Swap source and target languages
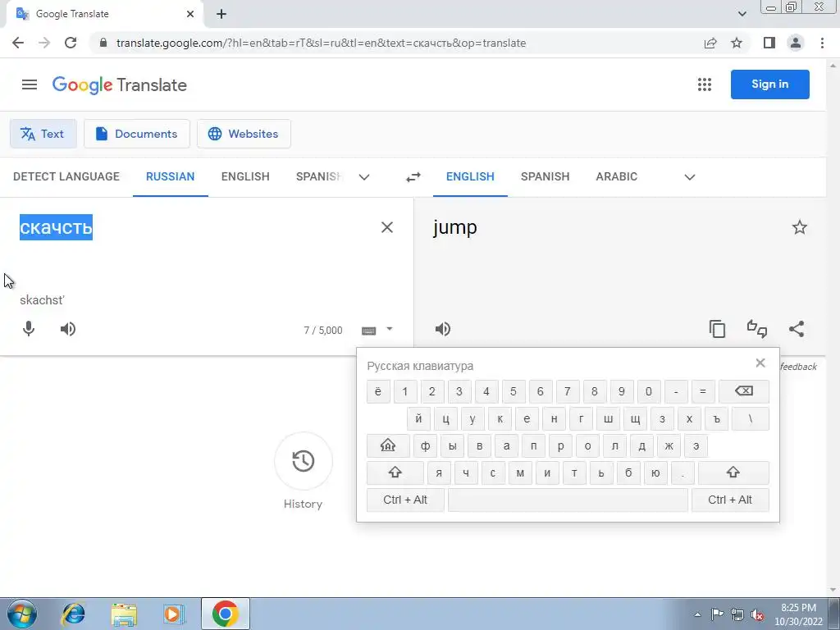 click(413, 177)
